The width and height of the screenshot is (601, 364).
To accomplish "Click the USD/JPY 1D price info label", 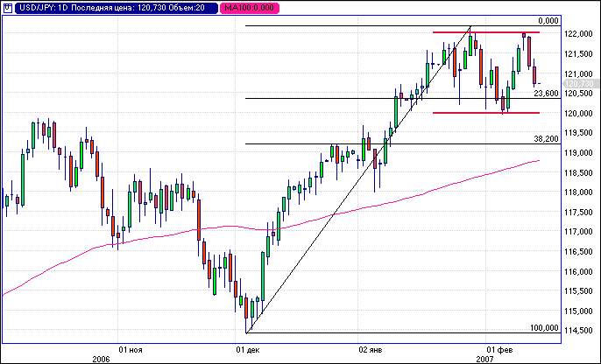I will 112,7.
